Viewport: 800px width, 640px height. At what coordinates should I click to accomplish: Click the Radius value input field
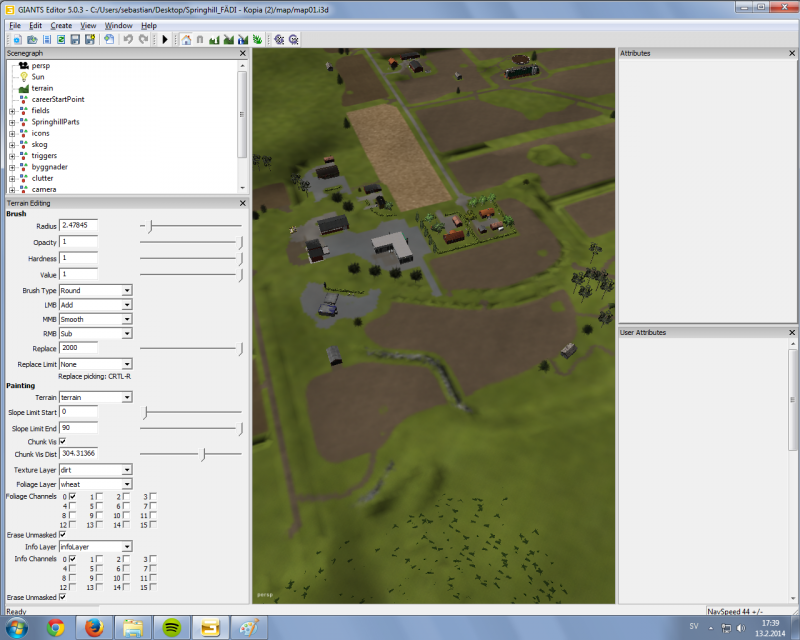click(x=79, y=225)
